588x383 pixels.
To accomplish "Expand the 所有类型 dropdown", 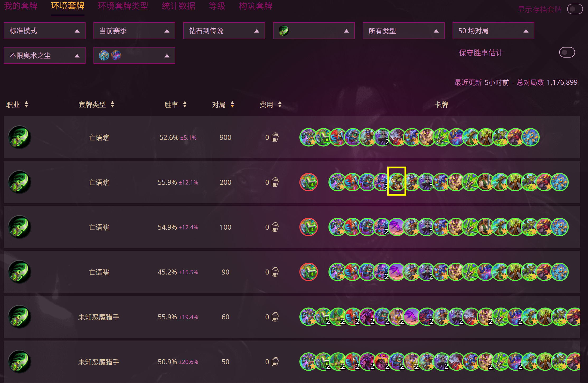I will pos(404,31).
